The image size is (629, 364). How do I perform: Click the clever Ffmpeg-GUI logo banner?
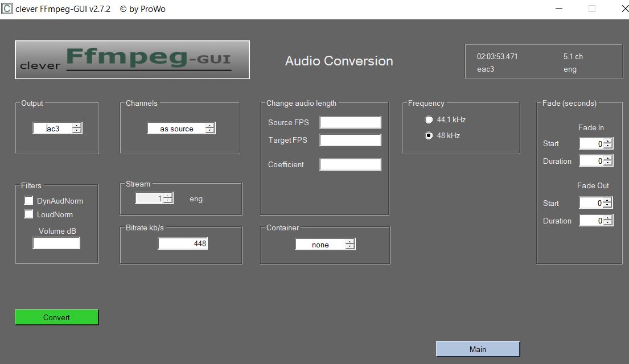point(133,60)
